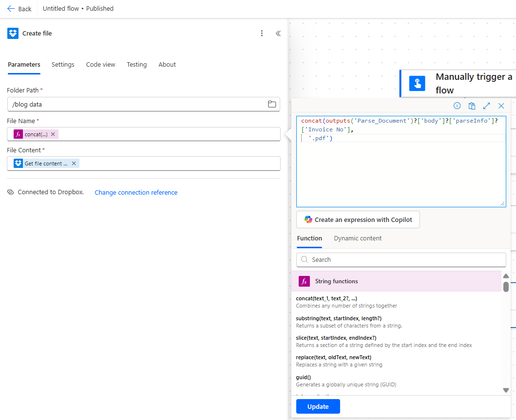Select the Testing tab
The image size is (516, 420).
click(x=136, y=64)
